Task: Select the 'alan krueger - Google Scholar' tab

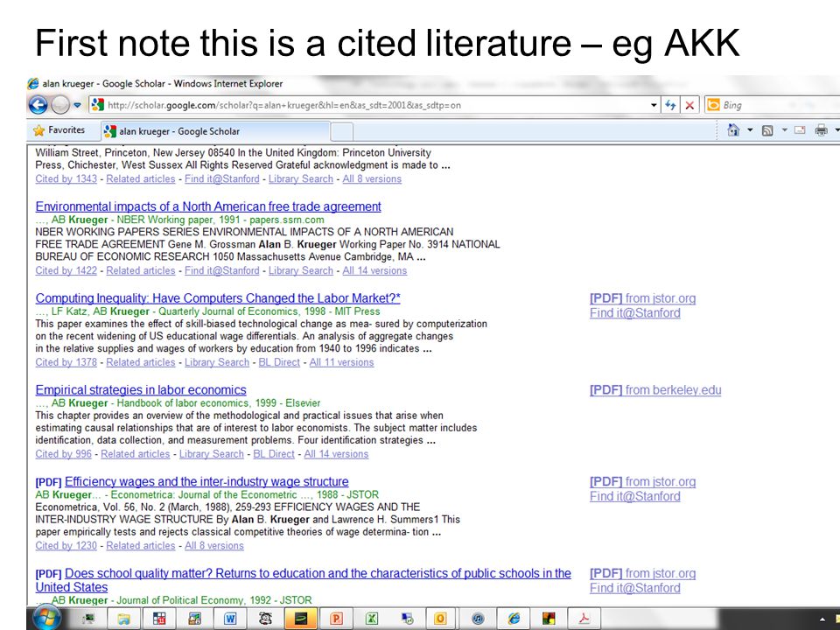Action: (215, 131)
